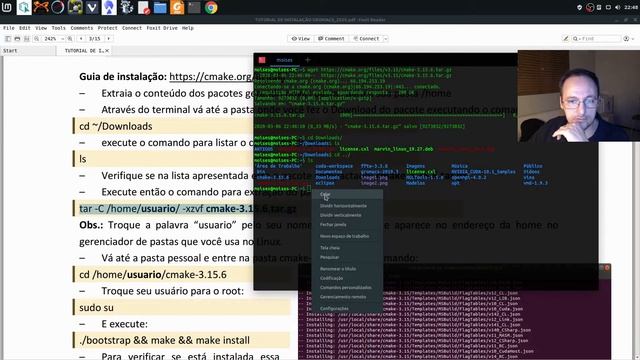Click the display icon in the system tray
This screenshot has height=360, width=640.
608,7
